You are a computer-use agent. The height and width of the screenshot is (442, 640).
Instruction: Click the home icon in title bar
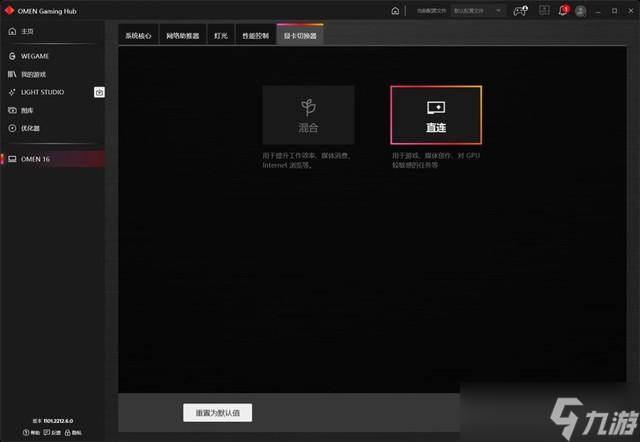pyautogui.click(x=395, y=11)
